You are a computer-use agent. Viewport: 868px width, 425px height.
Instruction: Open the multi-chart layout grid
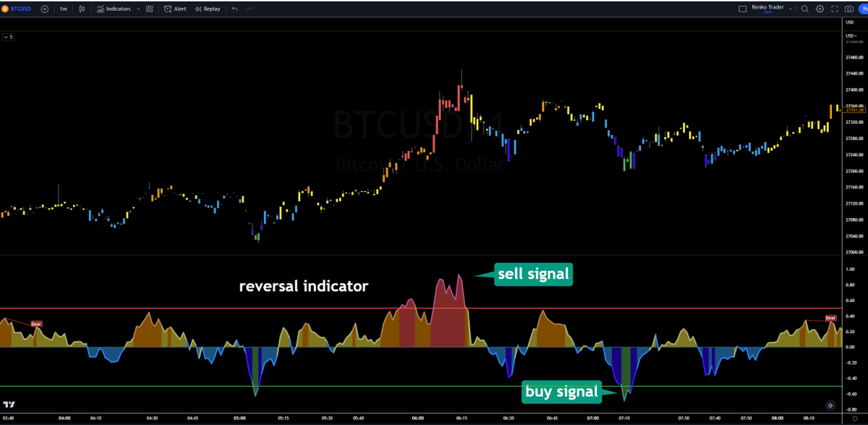pyautogui.click(x=149, y=9)
